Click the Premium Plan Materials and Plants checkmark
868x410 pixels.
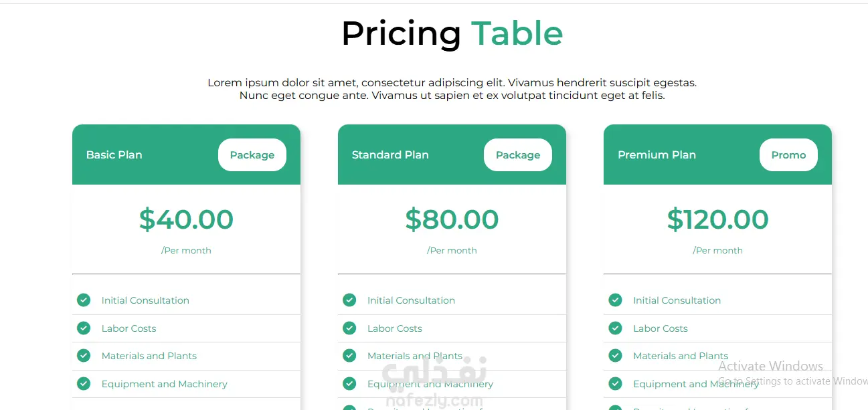(x=615, y=356)
